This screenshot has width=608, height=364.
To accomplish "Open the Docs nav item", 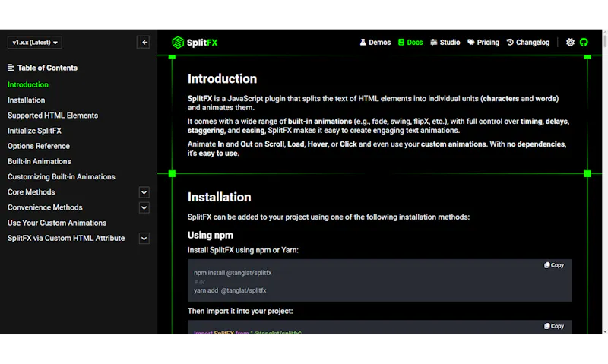I will 410,43.
